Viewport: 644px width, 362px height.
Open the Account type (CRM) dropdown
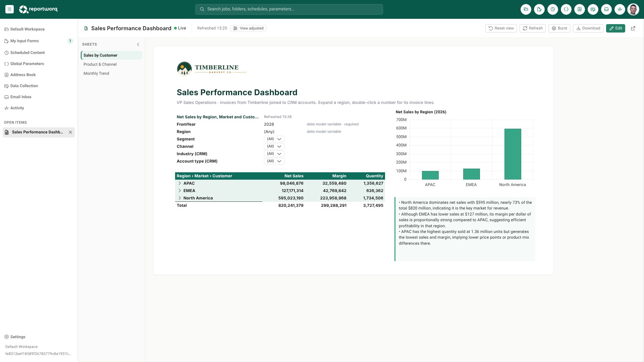coord(274,161)
